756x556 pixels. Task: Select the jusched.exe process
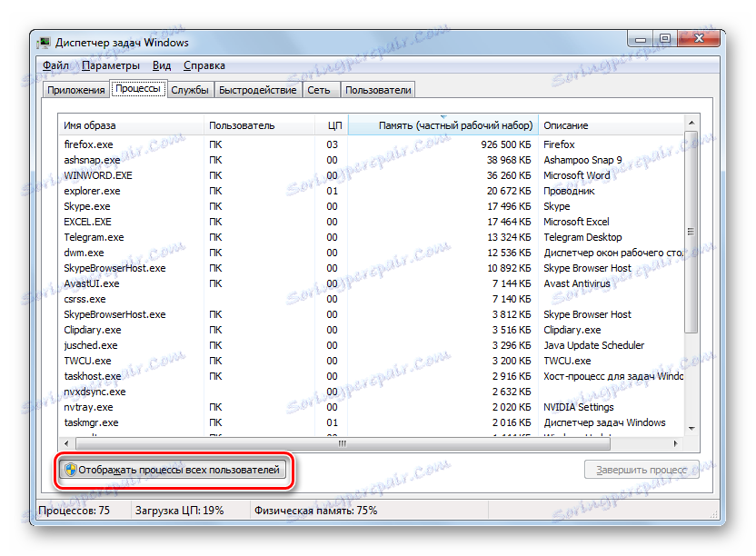[372, 345]
